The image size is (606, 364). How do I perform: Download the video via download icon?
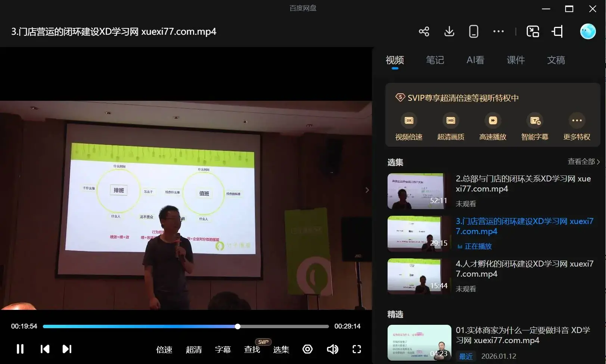point(449,31)
